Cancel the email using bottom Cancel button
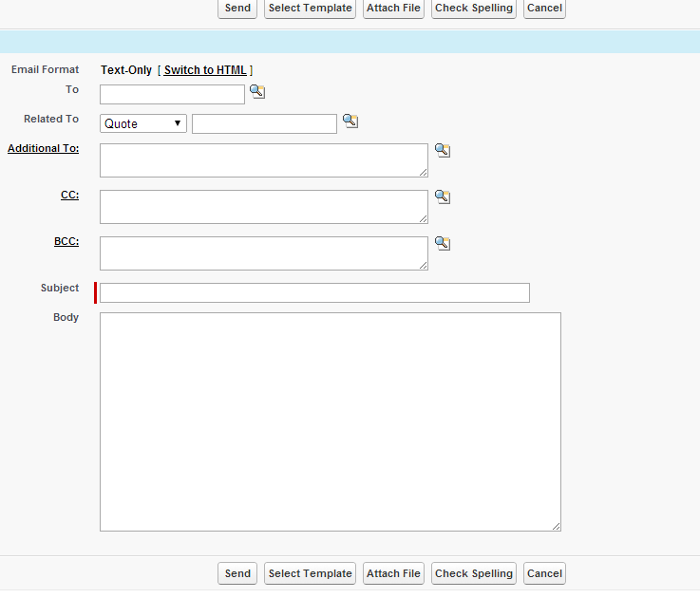This screenshot has height=598, width=700. tap(544, 573)
